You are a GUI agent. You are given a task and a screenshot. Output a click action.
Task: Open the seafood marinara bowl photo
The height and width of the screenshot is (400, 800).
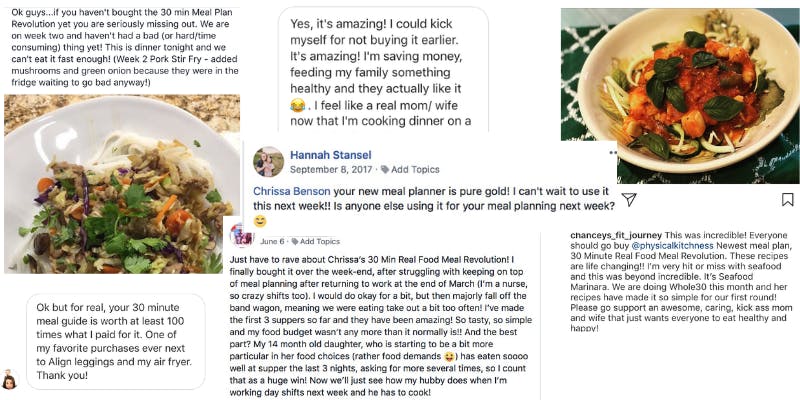click(680, 95)
